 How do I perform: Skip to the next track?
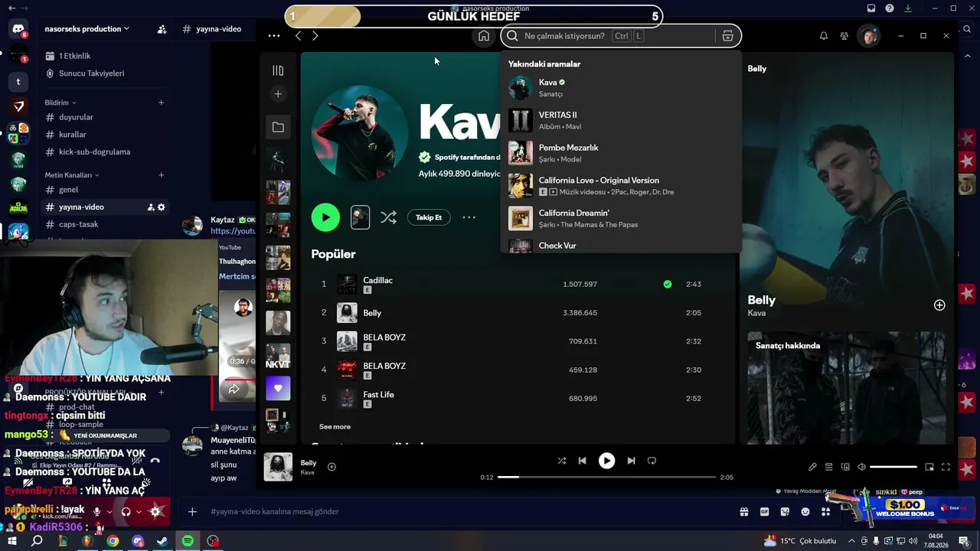[x=631, y=461]
